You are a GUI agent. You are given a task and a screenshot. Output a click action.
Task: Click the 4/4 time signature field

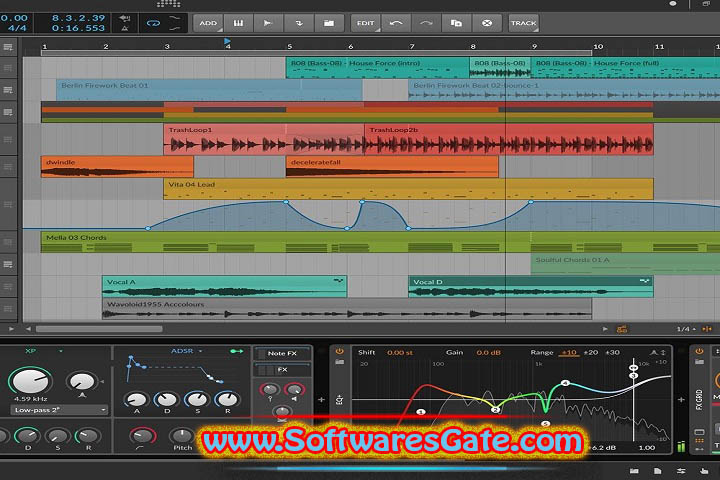[17, 28]
